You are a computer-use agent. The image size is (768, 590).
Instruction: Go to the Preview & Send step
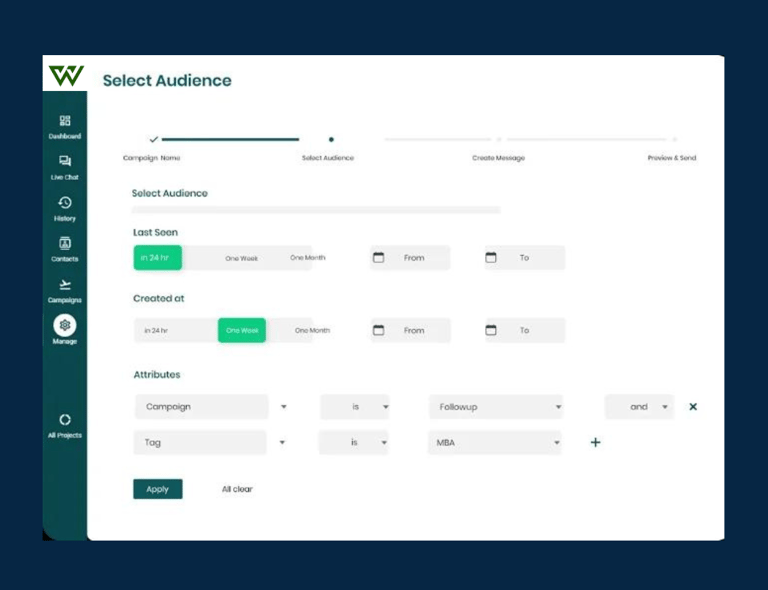672,158
